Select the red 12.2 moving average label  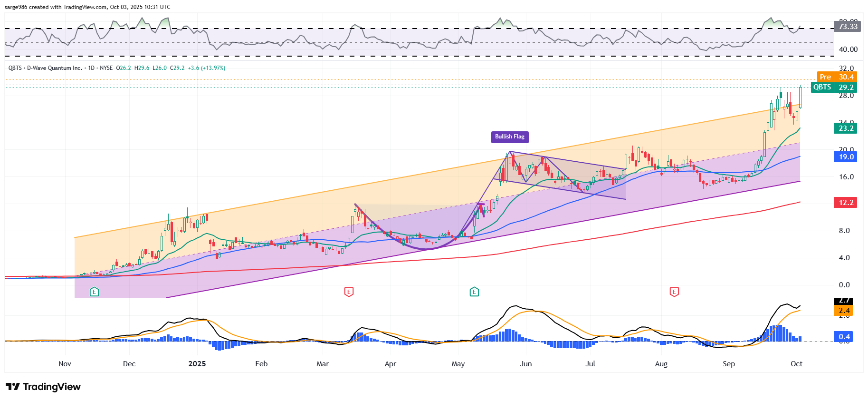tap(845, 203)
